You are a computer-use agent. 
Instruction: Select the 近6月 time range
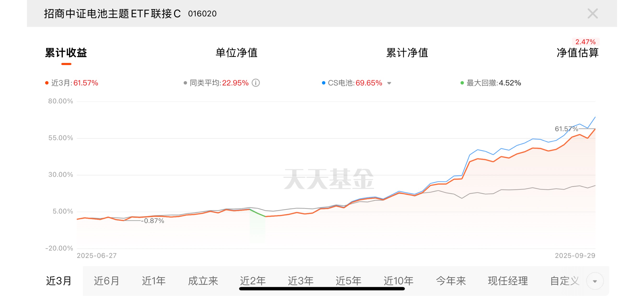[x=106, y=281]
